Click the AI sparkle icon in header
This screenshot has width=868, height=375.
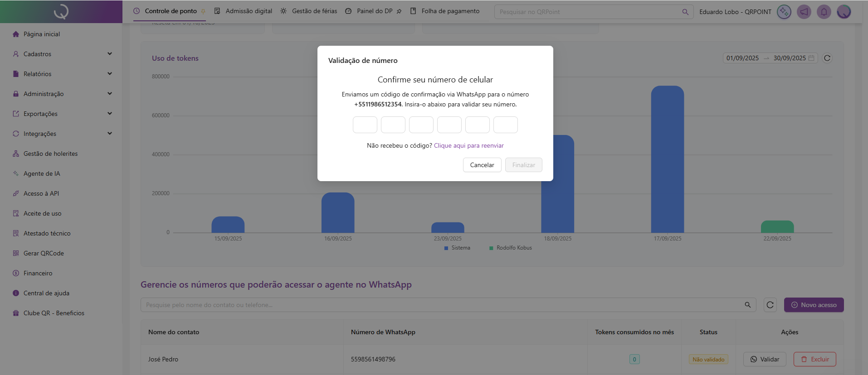(784, 12)
